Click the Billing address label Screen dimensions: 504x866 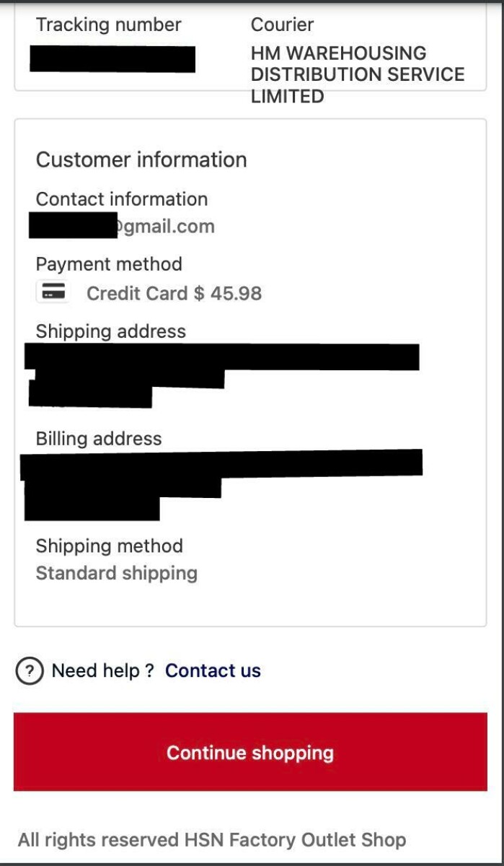99,439
